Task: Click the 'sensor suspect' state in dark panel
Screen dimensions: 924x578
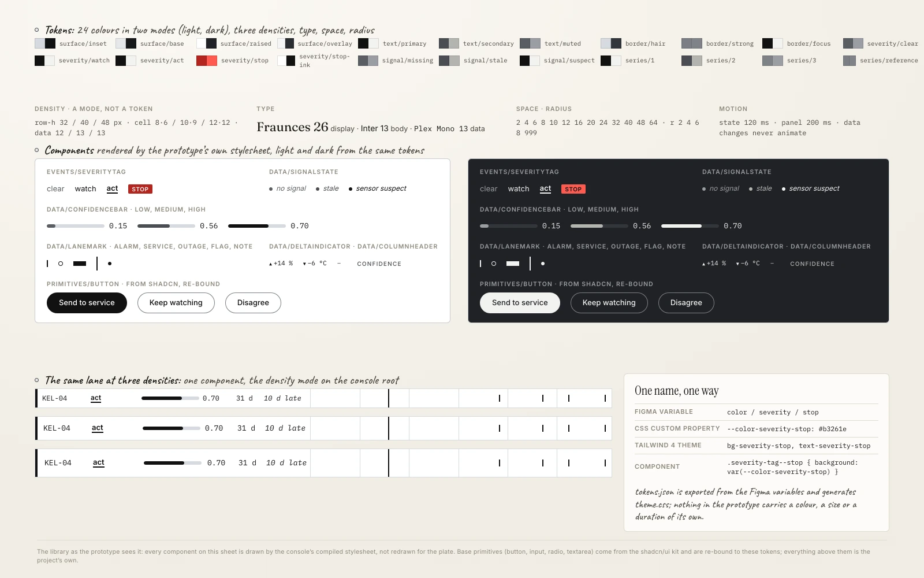Action: [x=811, y=188]
